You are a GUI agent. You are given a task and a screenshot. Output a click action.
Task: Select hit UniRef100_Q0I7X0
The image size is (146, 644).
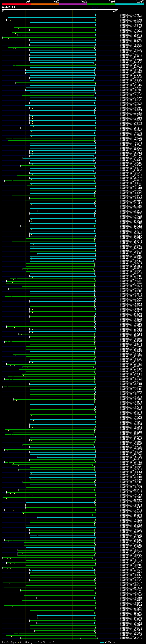pos(131,82)
